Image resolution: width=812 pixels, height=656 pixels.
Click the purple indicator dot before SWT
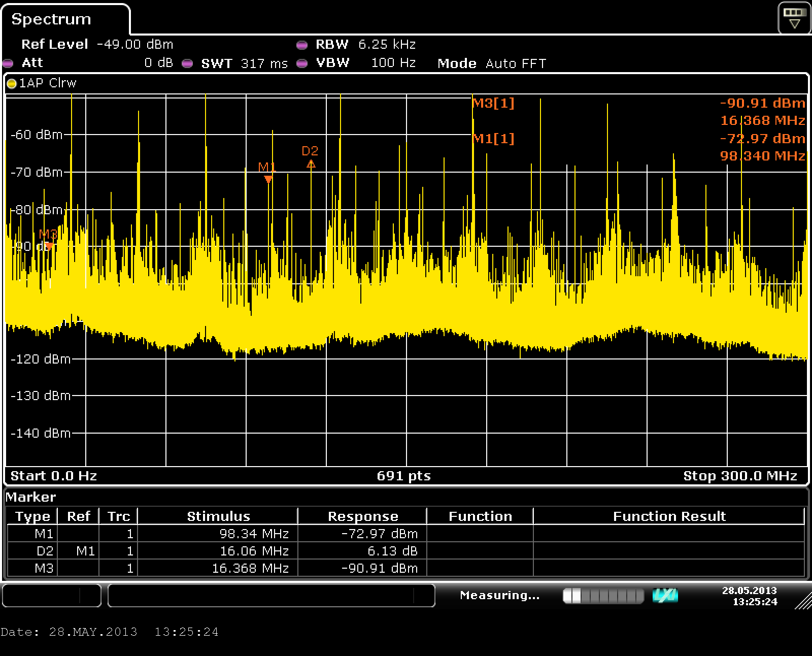tap(187, 63)
